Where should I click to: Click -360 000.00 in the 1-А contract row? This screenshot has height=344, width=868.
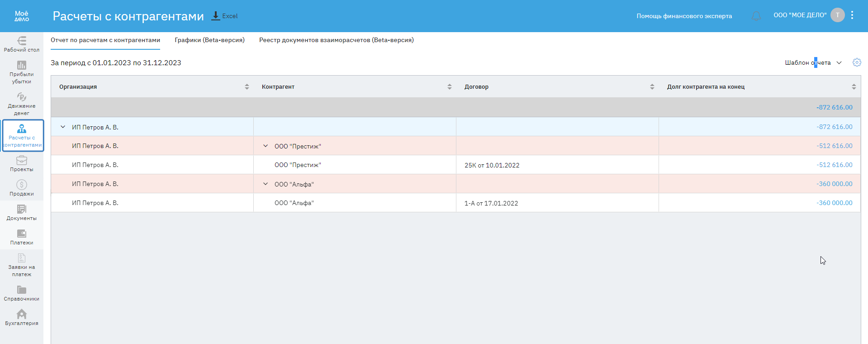(x=835, y=203)
